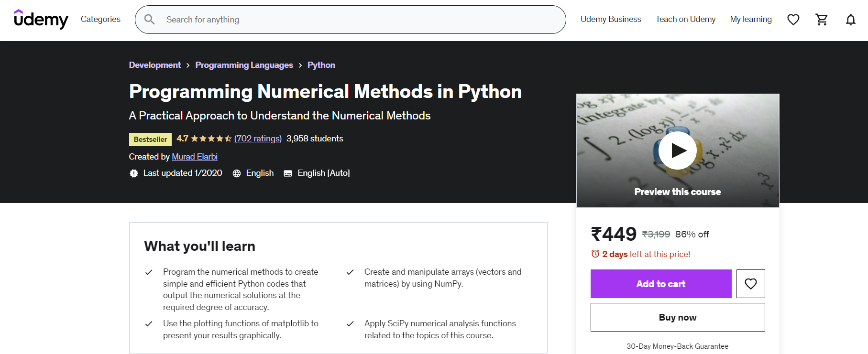Screen dimensions: 868x354
Task: Click the star rating icons
Action: tap(211, 139)
